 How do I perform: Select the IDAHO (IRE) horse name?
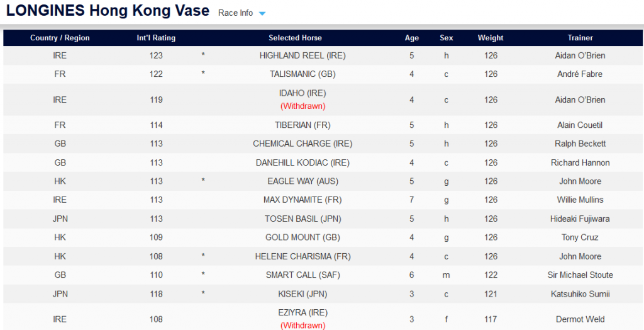pyautogui.click(x=303, y=93)
